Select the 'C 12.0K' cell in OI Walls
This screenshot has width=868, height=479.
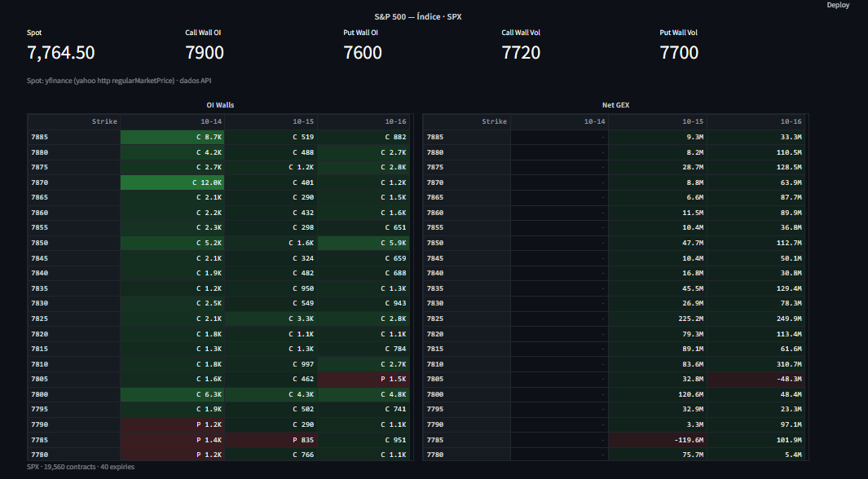(x=172, y=182)
